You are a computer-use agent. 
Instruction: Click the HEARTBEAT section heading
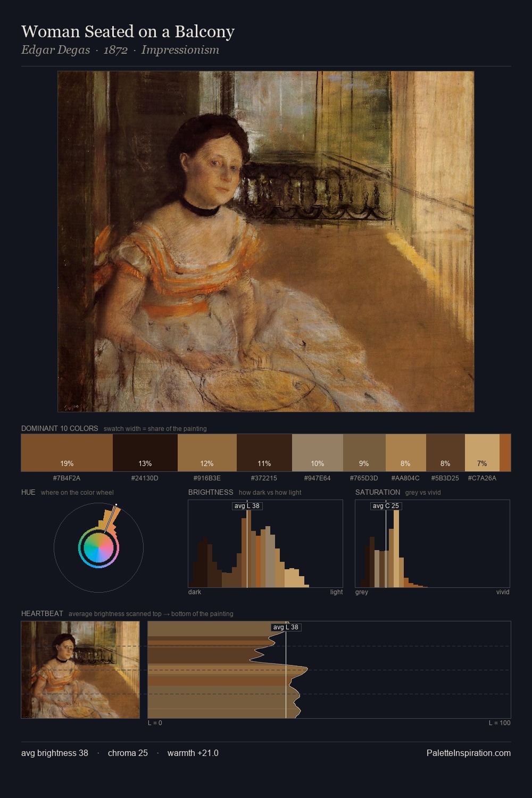coord(42,613)
